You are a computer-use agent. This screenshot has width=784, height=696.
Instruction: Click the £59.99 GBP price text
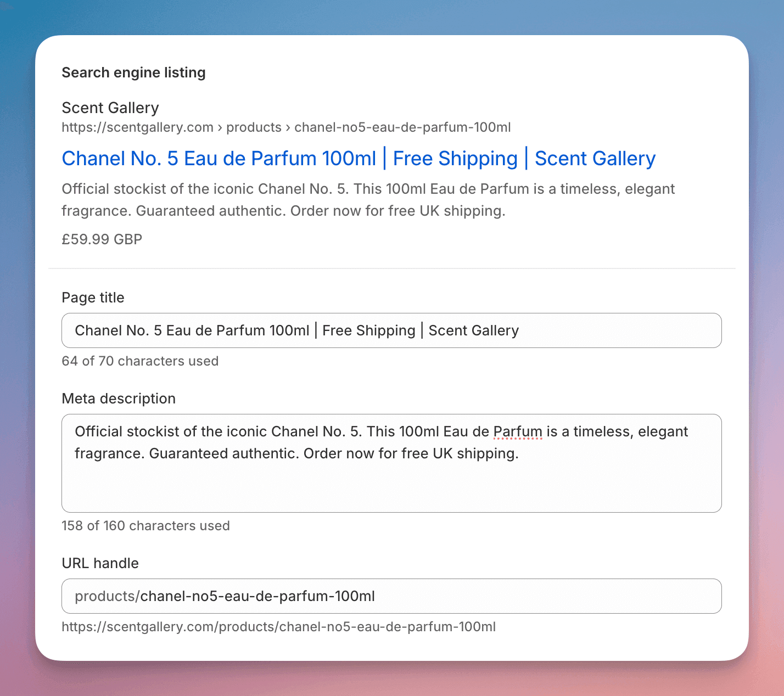point(102,239)
